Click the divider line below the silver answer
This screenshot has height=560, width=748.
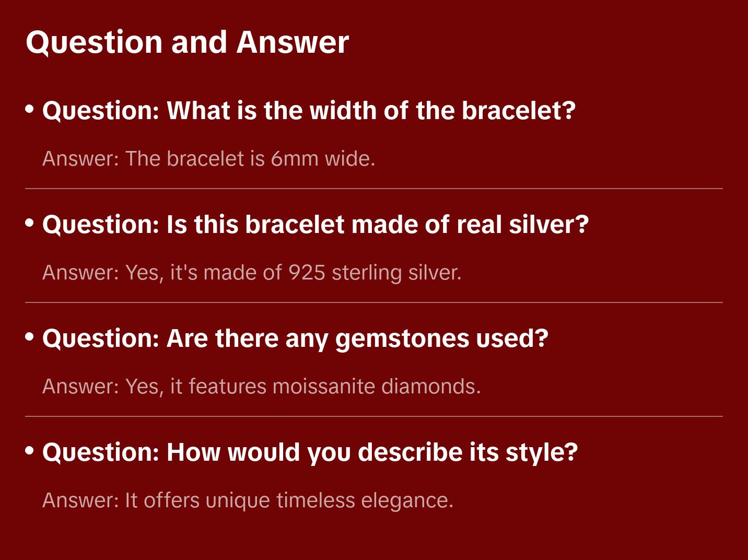374,302
